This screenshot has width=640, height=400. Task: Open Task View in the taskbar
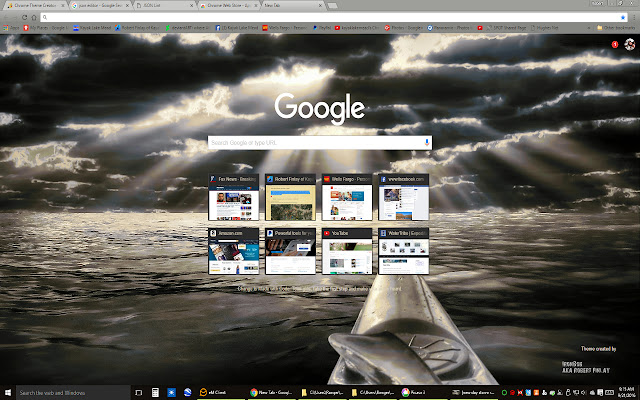[138, 393]
